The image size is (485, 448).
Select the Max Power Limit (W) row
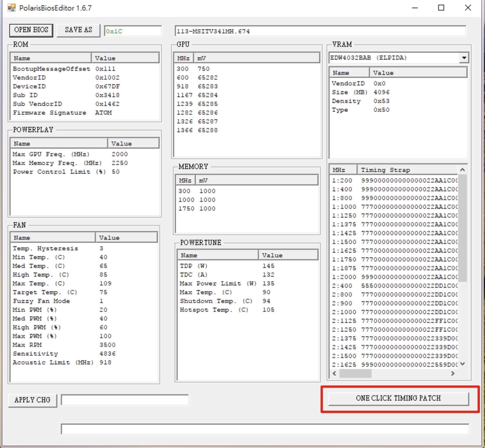pyautogui.click(x=248, y=284)
